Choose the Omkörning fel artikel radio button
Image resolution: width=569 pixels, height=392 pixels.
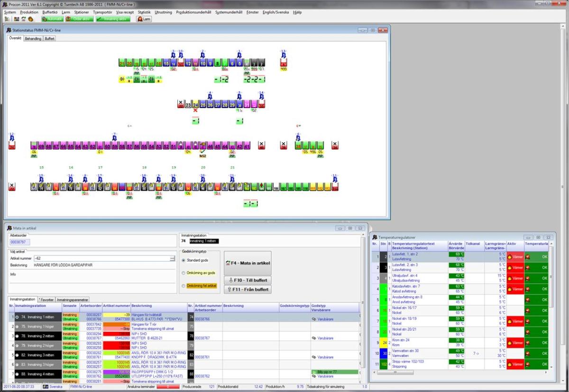(184, 286)
